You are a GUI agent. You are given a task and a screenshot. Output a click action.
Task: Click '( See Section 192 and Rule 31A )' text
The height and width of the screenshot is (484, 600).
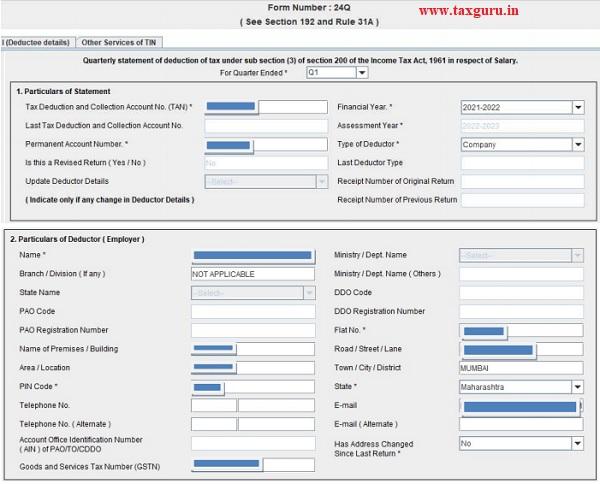(x=309, y=22)
